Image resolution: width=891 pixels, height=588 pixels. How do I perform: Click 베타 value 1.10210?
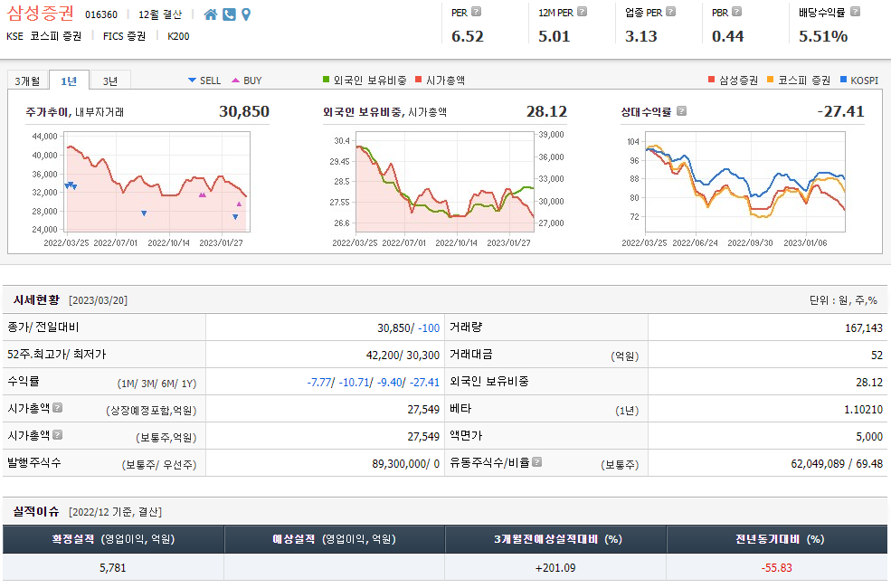(863, 409)
